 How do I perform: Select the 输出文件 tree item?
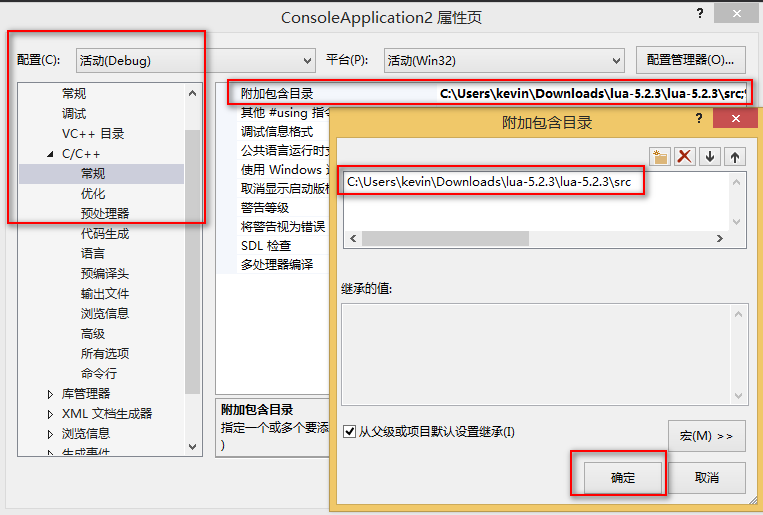(x=105, y=294)
